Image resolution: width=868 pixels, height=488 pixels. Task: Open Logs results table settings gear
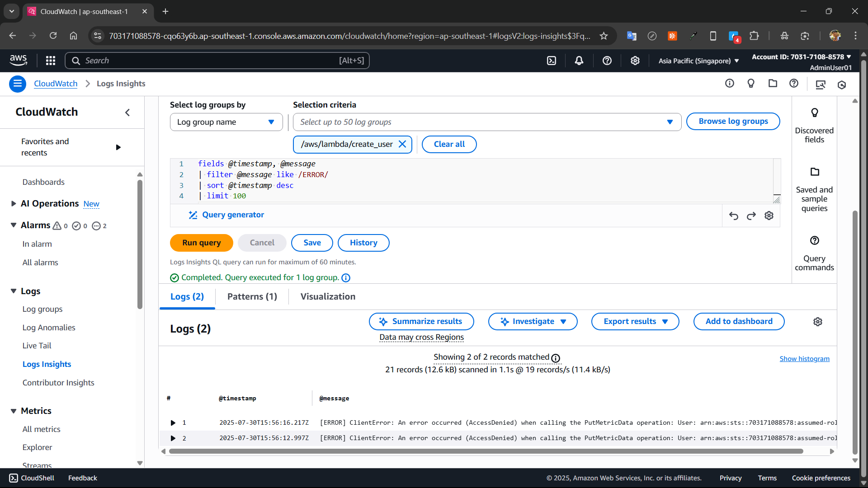tap(818, 322)
